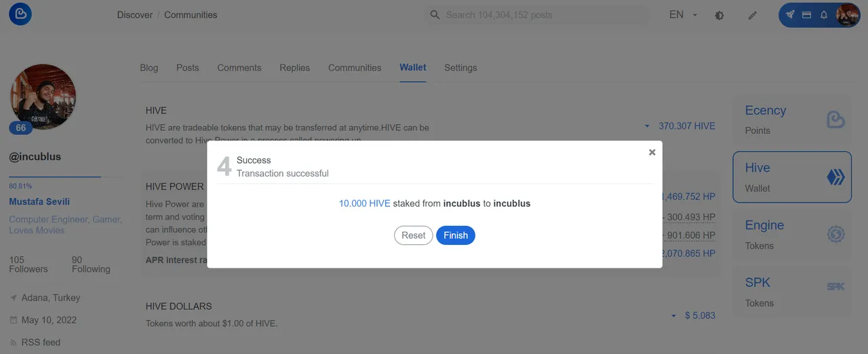Click the 370.307 HIVE balance
The height and width of the screenshot is (354, 868).
[687, 126]
